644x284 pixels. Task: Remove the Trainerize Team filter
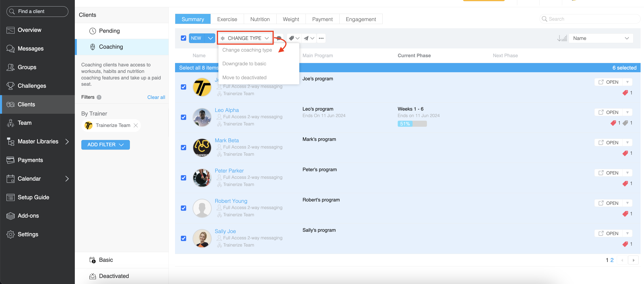point(136,125)
